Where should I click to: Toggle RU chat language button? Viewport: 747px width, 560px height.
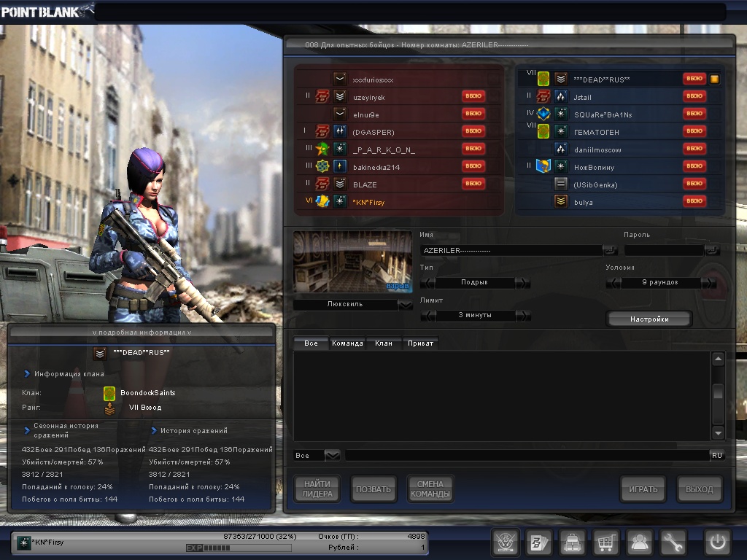pos(717,456)
